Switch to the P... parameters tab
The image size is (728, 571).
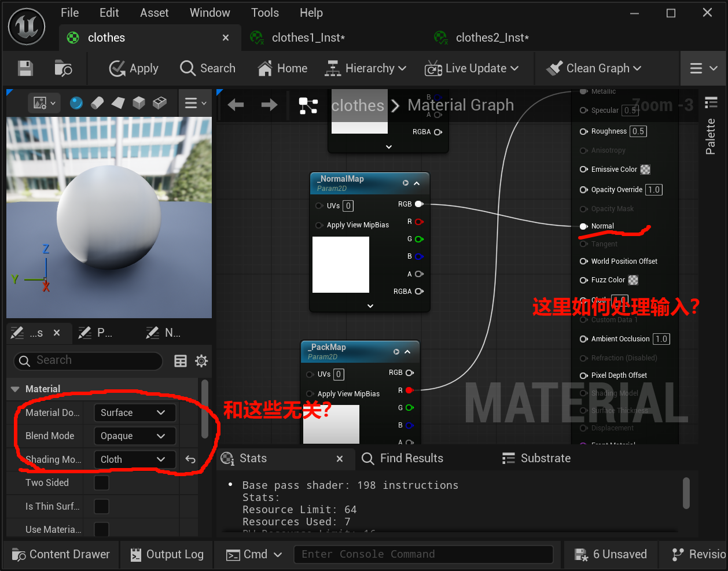point(96,333)
